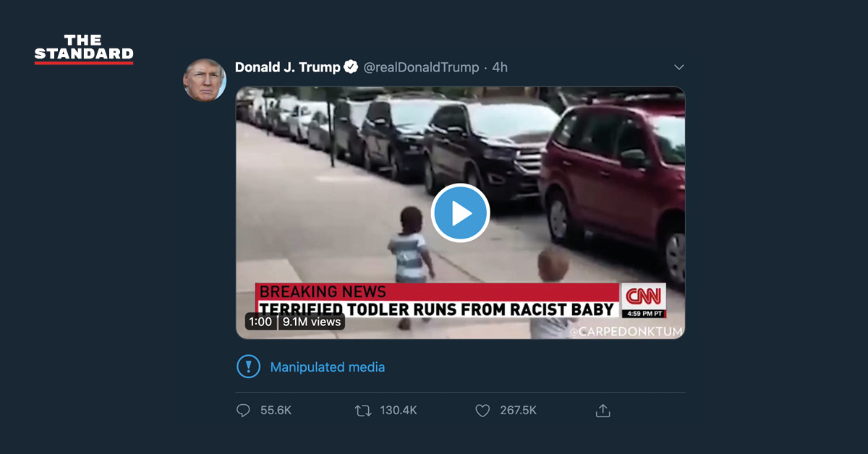This screenshot has width=868, height=454.
Task: Click the 130.4K retweet count
Action: (x=399, y=411)
